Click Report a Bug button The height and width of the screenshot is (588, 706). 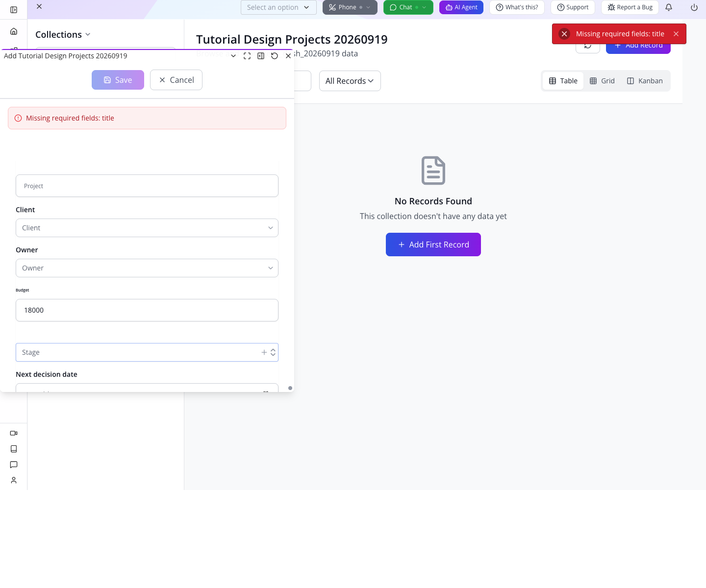pos(630,7)
